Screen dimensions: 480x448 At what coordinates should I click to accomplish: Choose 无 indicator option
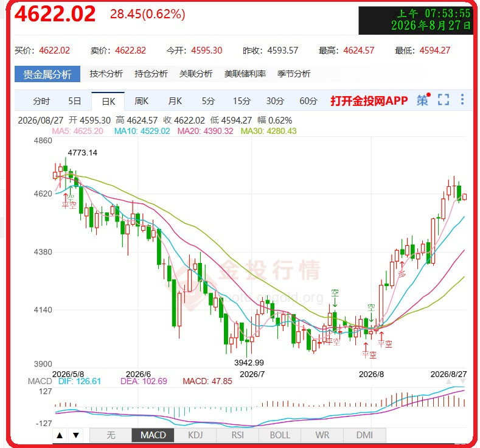tap(111, 435)
